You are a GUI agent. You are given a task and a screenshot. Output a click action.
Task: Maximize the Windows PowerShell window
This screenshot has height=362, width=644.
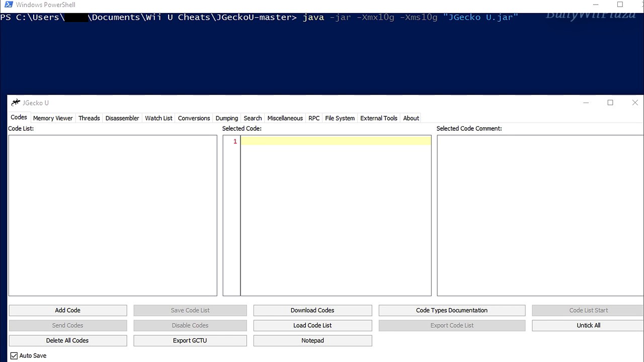click(620, 5)
